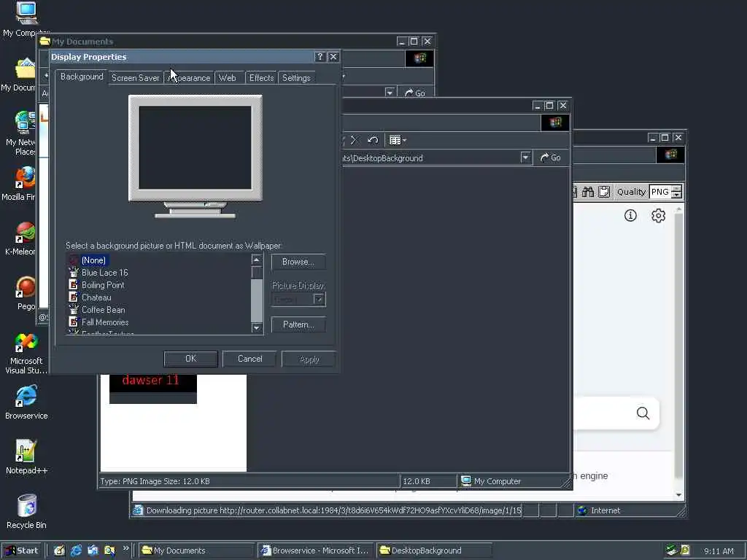Click the DesktopBackground address path field

[430, 158]
